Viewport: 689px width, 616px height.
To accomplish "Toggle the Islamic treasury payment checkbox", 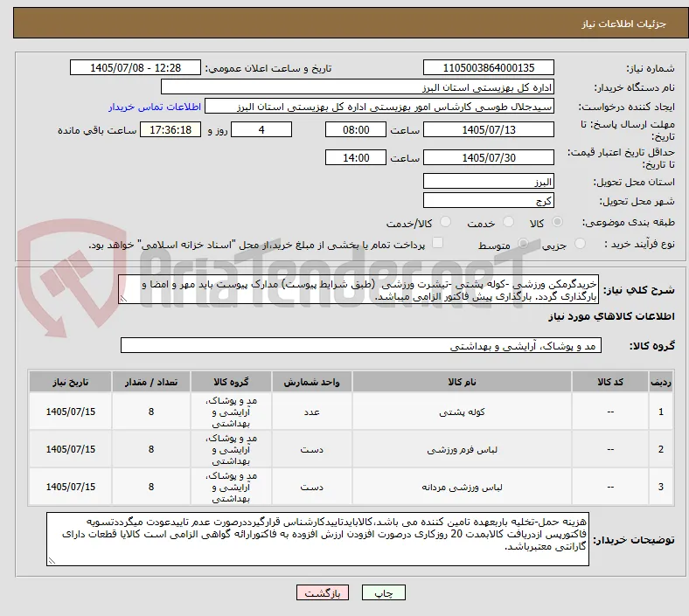I will click(438, 243).
